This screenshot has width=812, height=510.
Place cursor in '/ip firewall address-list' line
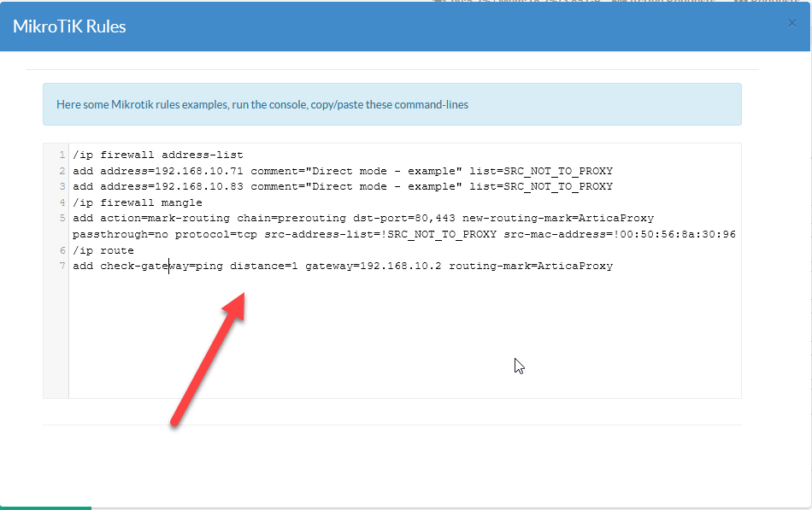point(158,155)
